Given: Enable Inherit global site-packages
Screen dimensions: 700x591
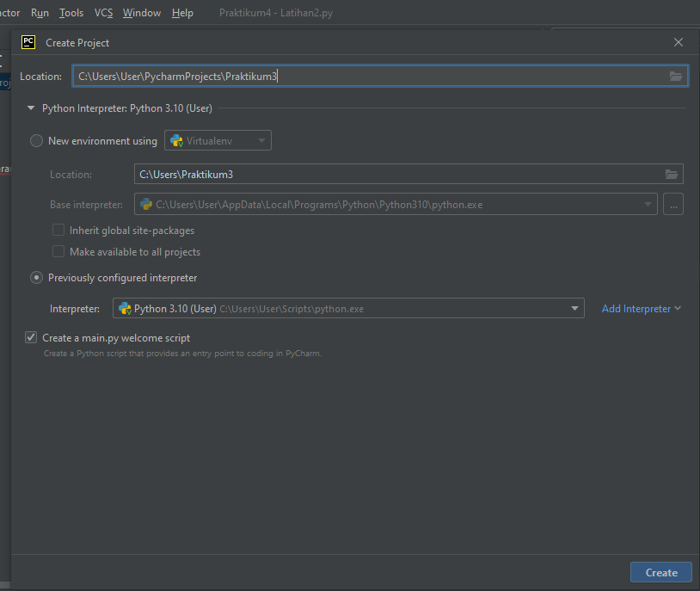Looking at the screenshot, I should (58, 230).
